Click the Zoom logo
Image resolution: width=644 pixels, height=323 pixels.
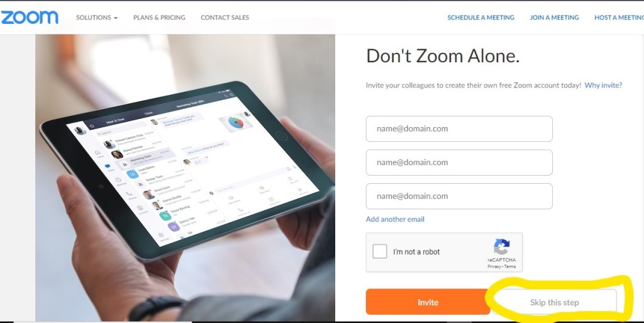click(29, 17)
